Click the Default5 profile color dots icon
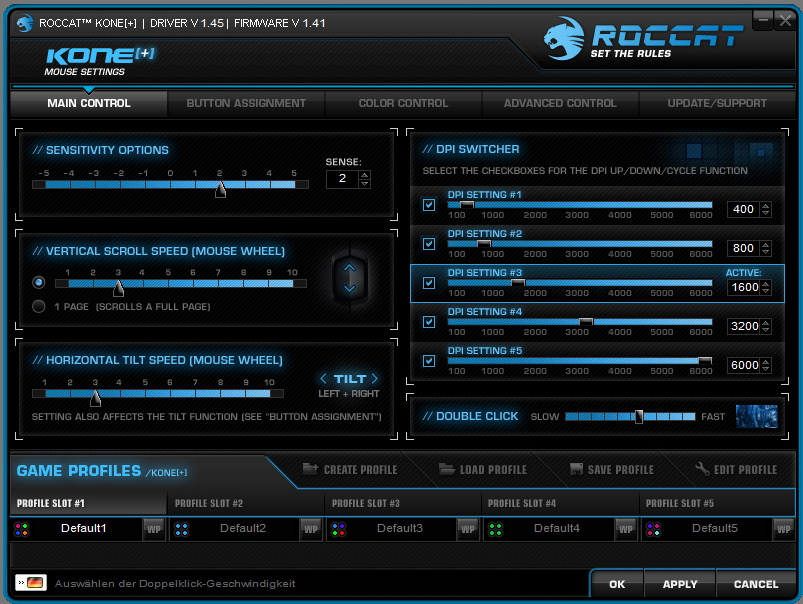Image resolution: width=803 pixels, height=604 pixels. pos(653,529)
